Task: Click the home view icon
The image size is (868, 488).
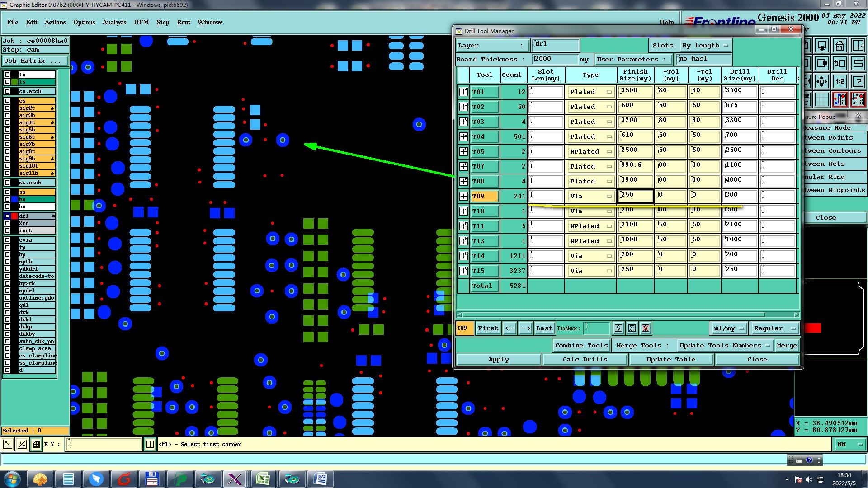Action: 840,46
